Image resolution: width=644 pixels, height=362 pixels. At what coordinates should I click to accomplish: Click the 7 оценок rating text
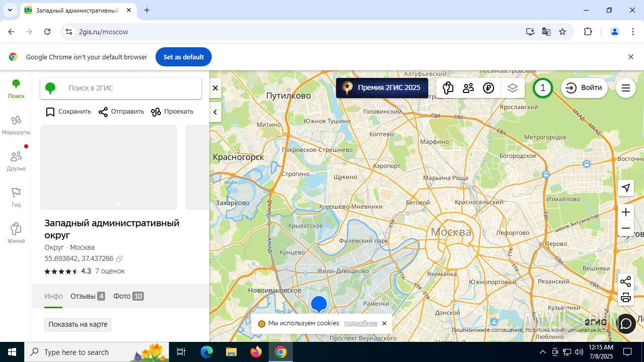tap(110, 271)
